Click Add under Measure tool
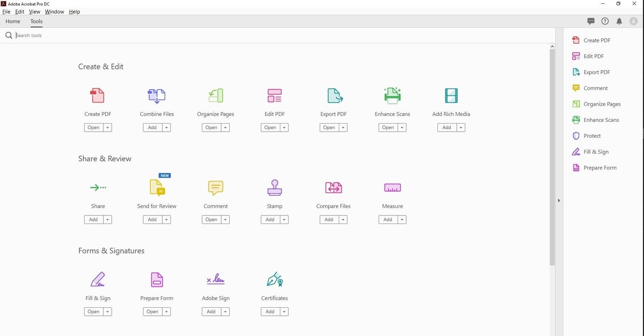This screenshot has height=336, width=644. point(388,219)
